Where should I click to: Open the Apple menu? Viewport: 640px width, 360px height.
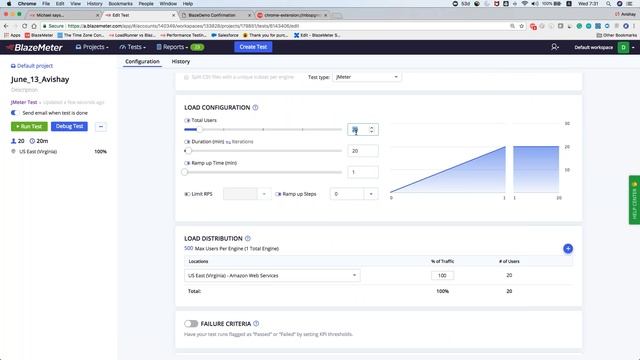[x=9, y=4]
